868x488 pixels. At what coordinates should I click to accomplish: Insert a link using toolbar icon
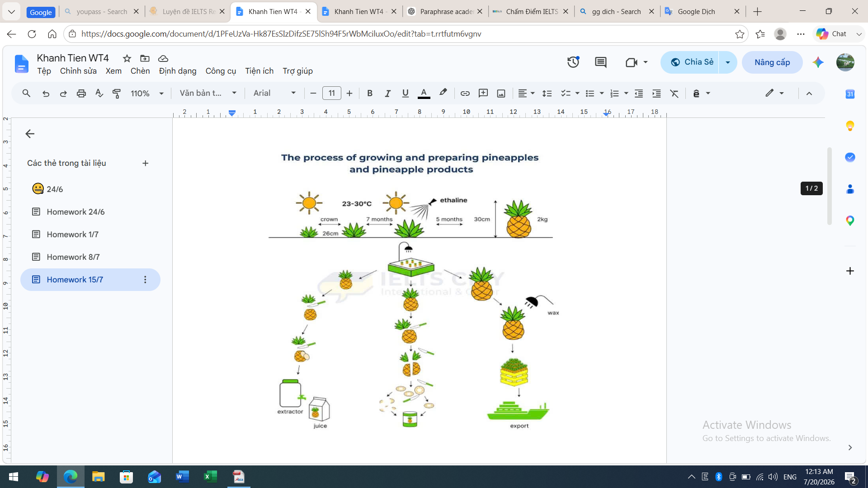click(x=465, y=93)
